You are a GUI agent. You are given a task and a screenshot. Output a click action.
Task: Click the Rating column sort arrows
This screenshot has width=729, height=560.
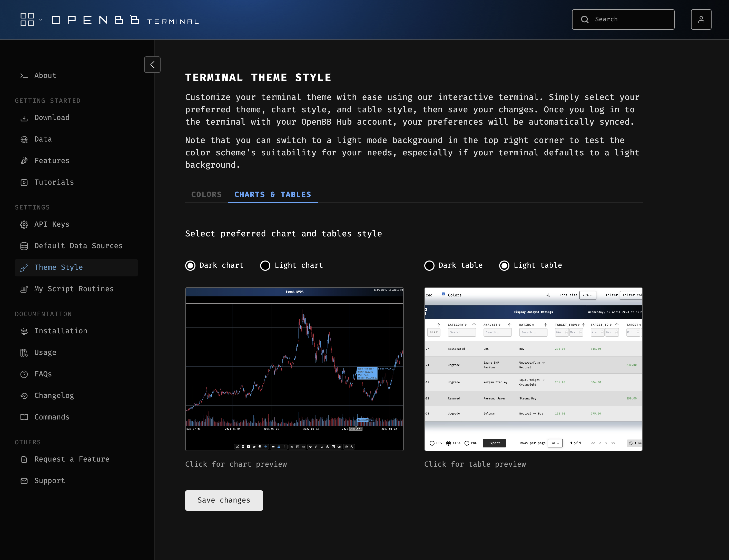tap(533, 325)
